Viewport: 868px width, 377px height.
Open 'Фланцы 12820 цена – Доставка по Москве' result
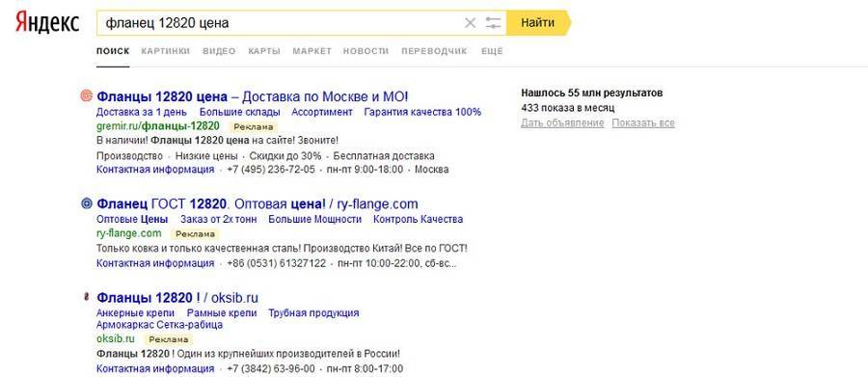tap(253, 96)
